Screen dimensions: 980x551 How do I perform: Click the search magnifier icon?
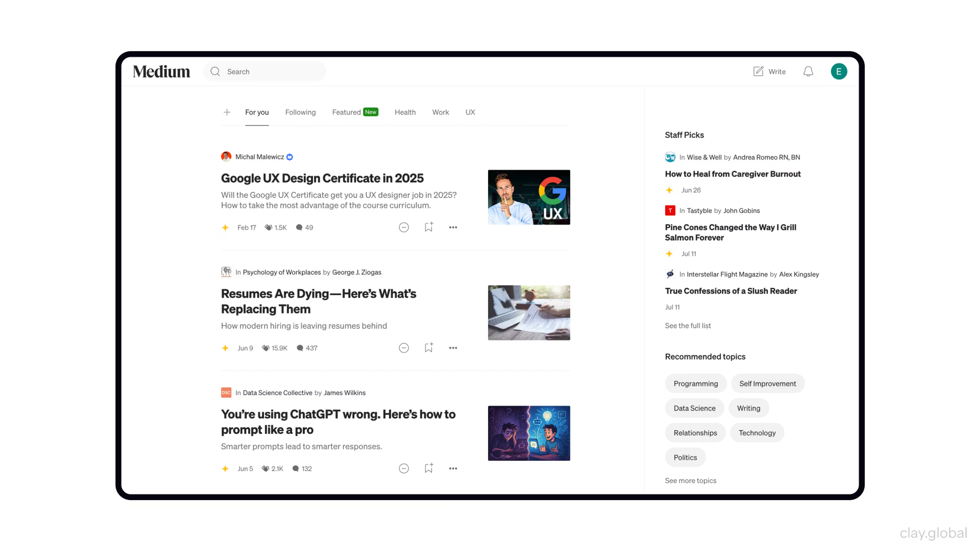click(x=215, y=71)
